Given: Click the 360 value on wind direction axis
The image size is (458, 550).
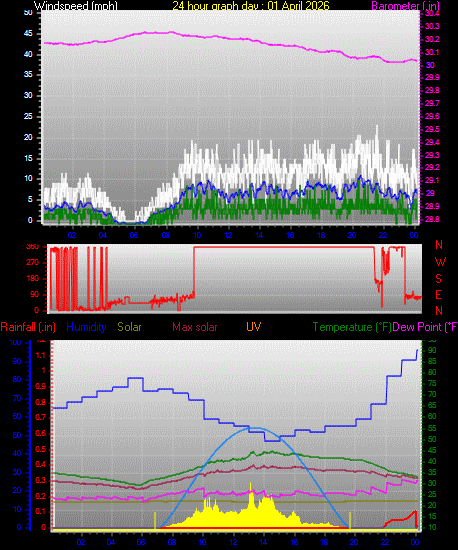Looking at the screenshot, I should pos(33,247).
